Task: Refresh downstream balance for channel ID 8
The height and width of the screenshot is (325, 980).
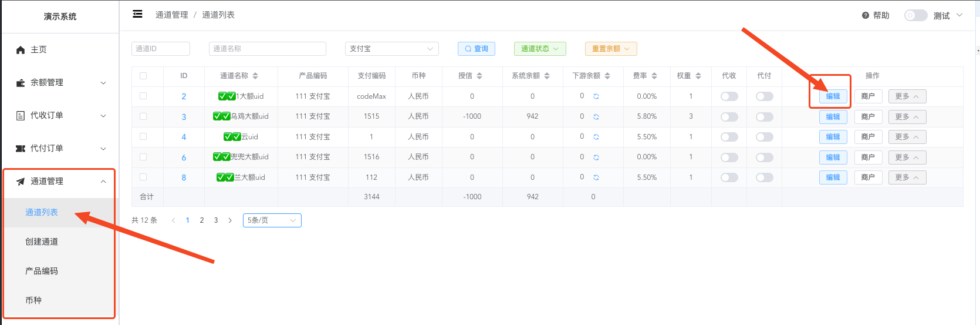Action: click(x=596, y=177)
